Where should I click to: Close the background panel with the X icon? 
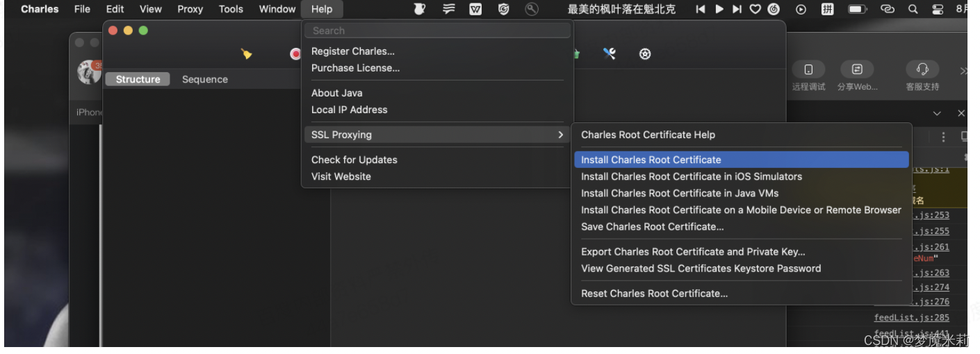tap(961, 113)
